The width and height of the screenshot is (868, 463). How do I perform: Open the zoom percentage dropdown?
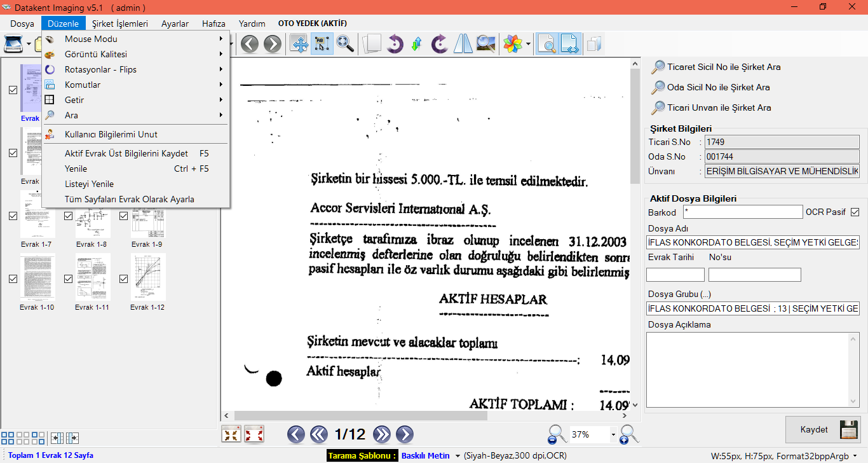613,435
